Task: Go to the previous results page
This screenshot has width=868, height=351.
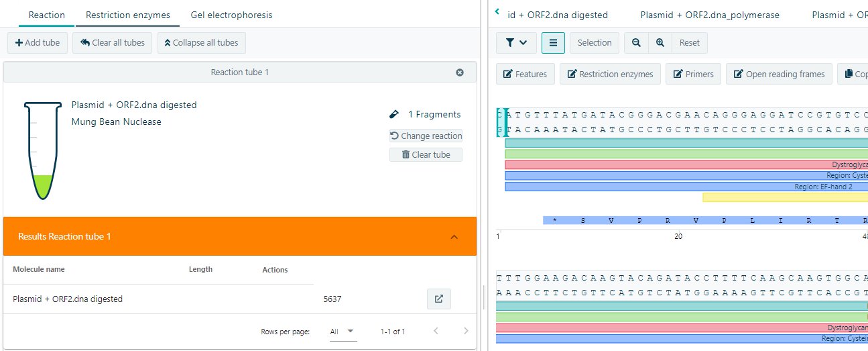Action: pyautogui.click(x=436, y=331)
